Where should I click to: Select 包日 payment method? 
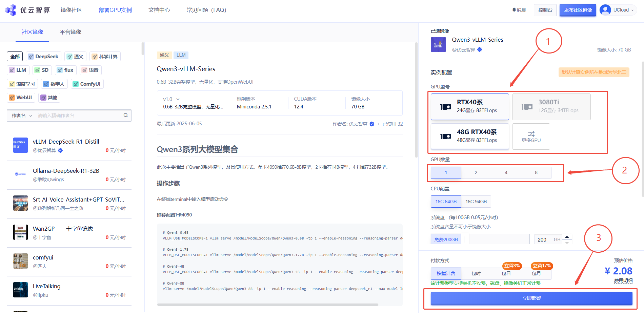(506, 273)
